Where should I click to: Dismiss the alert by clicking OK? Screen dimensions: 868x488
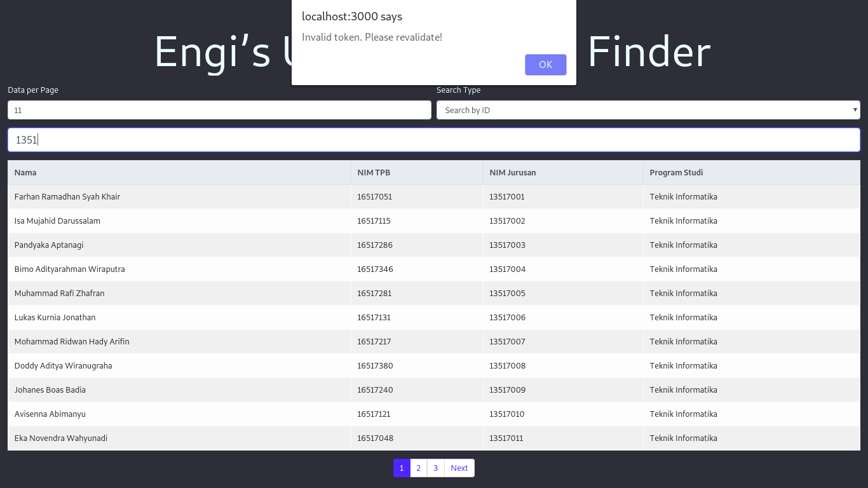[545, 64]
